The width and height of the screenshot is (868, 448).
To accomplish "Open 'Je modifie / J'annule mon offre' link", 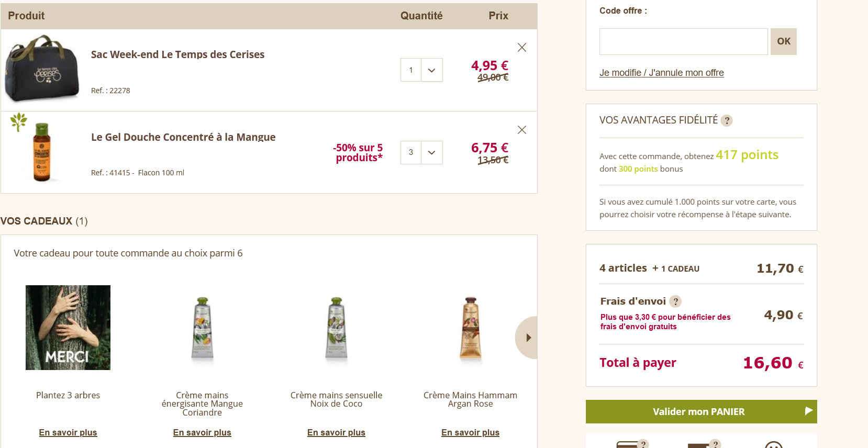I will (661, 73).
